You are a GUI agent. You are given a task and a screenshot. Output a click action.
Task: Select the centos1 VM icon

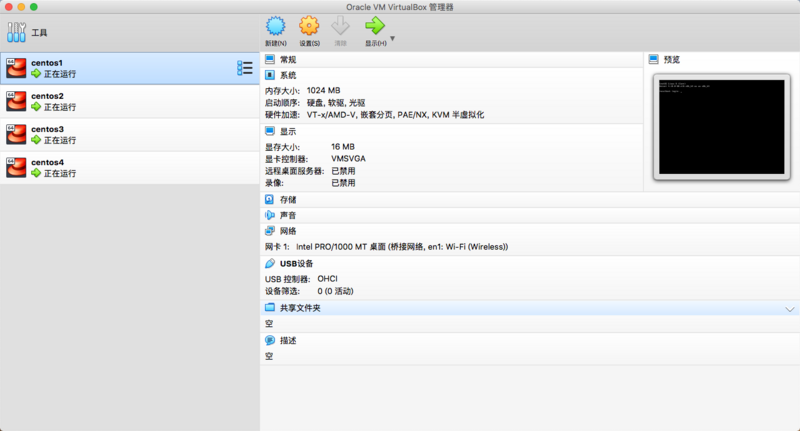pyautogui.click(x=16, y=68)
